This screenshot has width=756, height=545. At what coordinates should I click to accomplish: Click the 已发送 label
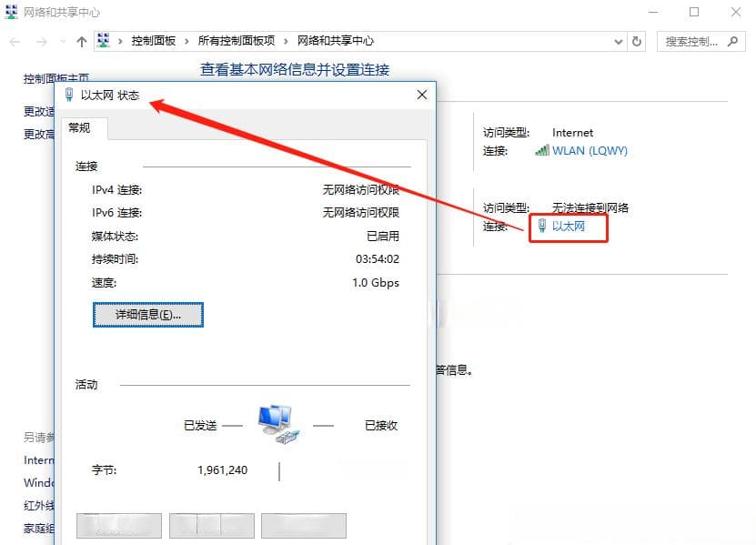200,426
